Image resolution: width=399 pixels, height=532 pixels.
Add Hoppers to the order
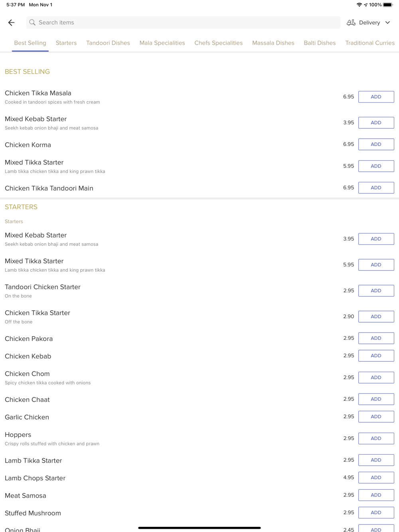tap(376, 438)
